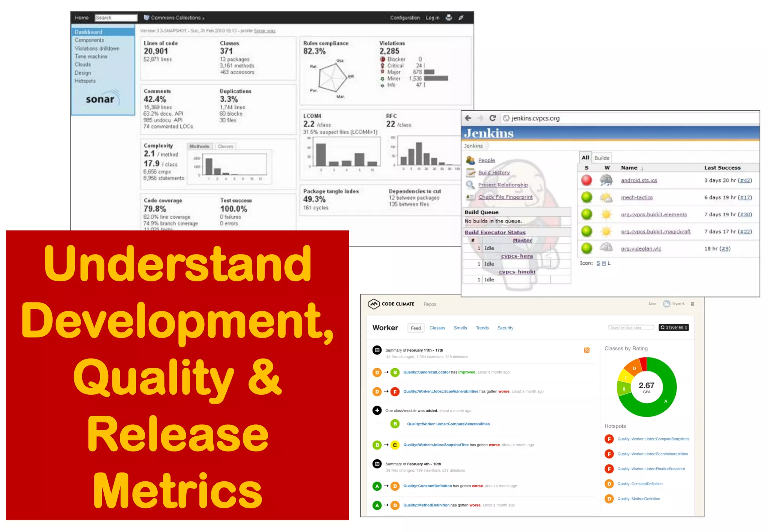Click Minor violations bar in Sonar

pyautogui.click(x=436, y=78)
